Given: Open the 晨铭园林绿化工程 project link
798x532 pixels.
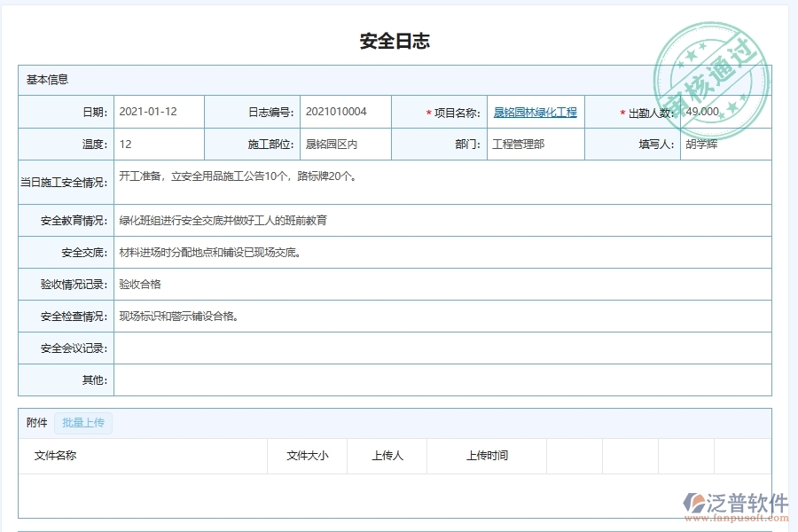Looking at the screenshot, I should [x=534, y=112].
